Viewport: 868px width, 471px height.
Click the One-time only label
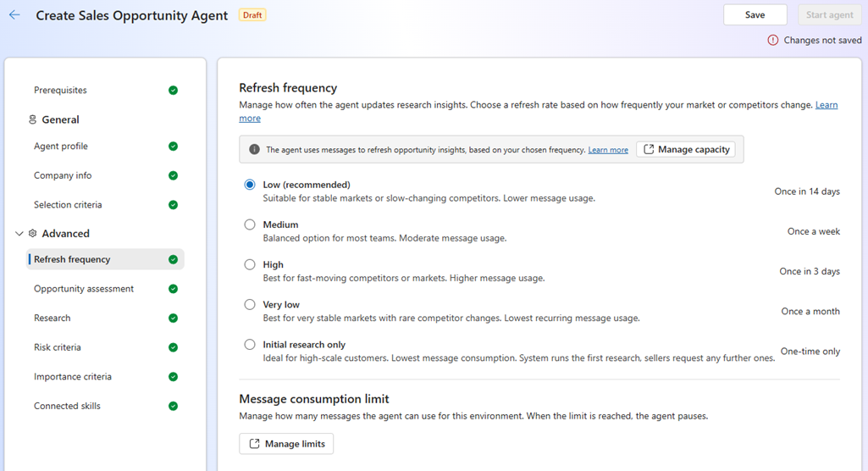(x=810, y=352)
